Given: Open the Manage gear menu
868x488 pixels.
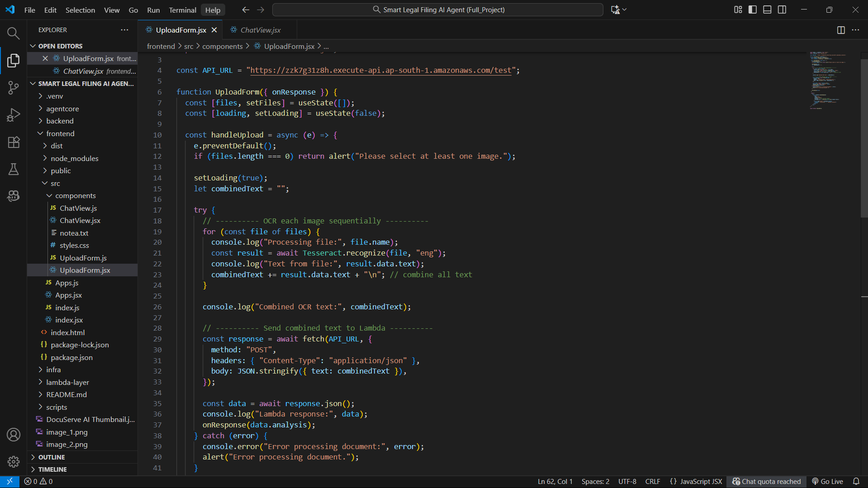Looking at the screenshot, I should pos(13,461).
